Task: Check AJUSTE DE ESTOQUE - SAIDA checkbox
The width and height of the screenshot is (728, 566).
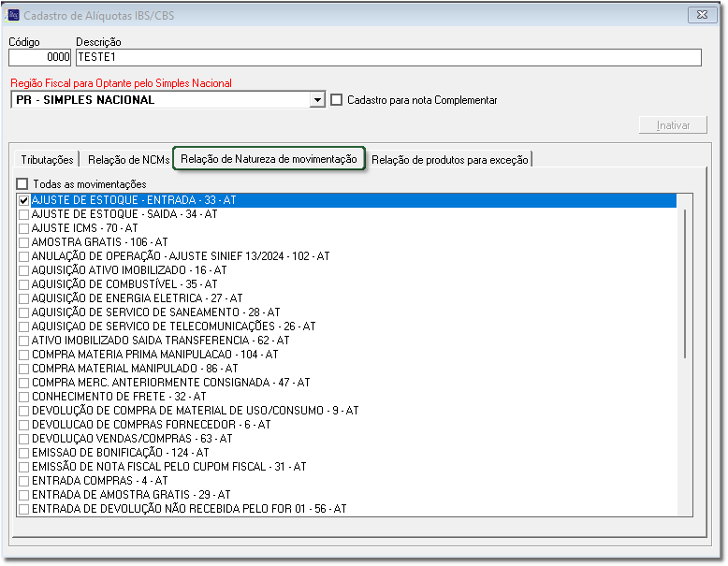Action: [23, 214]
